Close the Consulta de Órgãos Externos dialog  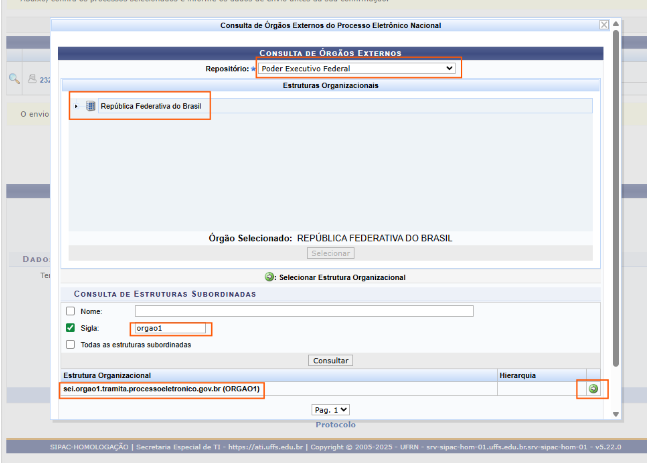click(x=603, y=25)
